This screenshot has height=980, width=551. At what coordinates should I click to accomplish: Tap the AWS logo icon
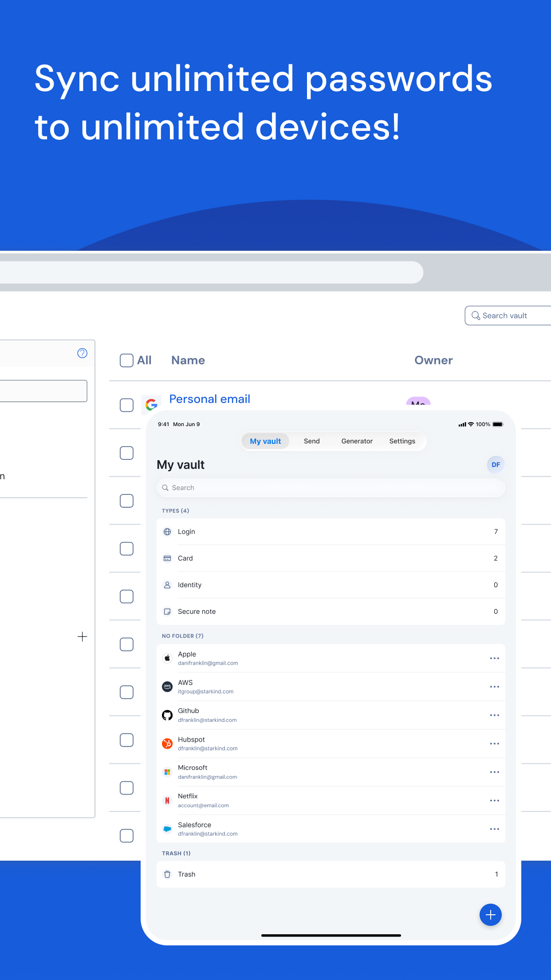(x=167, y=687)
